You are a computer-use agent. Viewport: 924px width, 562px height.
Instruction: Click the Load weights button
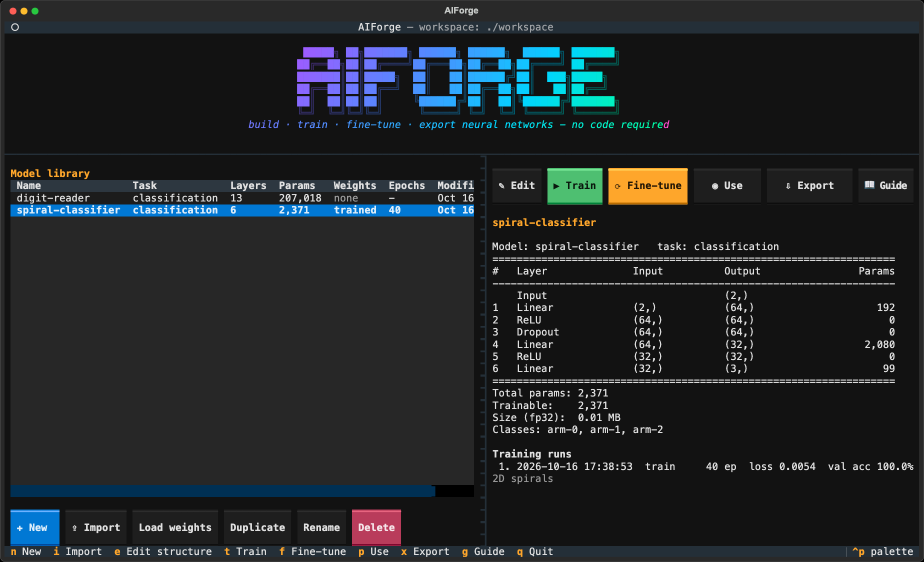(175, 527)
